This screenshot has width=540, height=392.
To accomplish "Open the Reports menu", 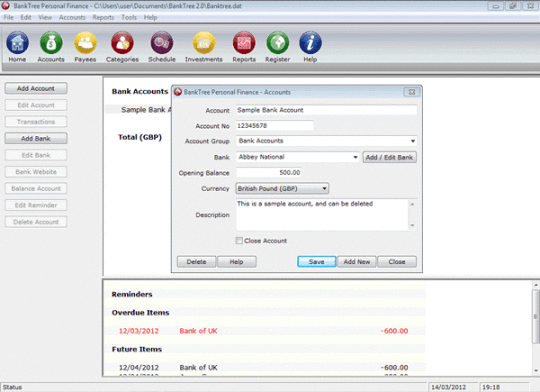I will click(103, 17).
